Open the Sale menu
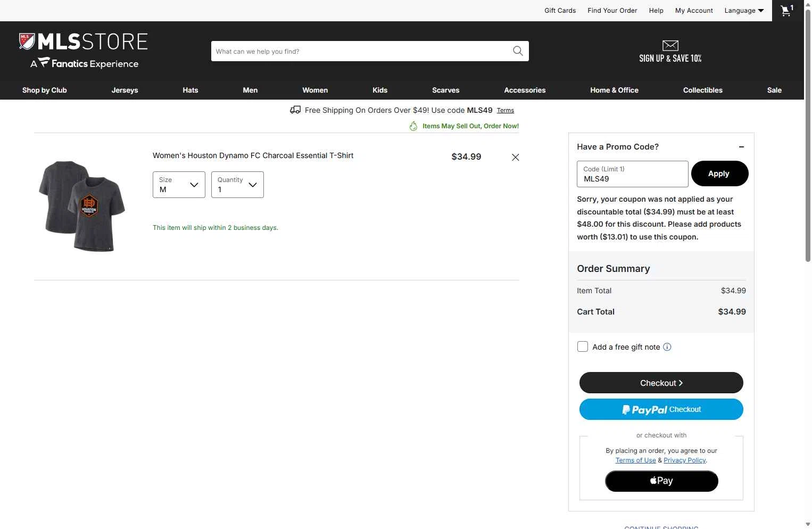The image size is (812, 529). [x=774, y=90]
